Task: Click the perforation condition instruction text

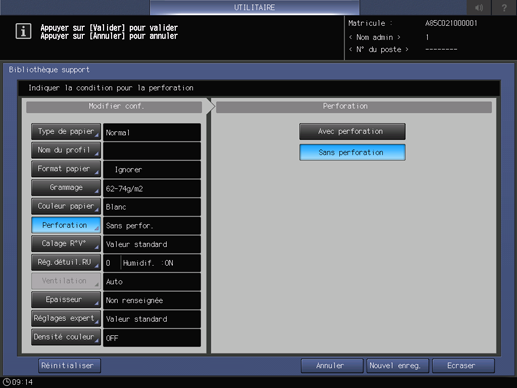Action: pos(111,88)
